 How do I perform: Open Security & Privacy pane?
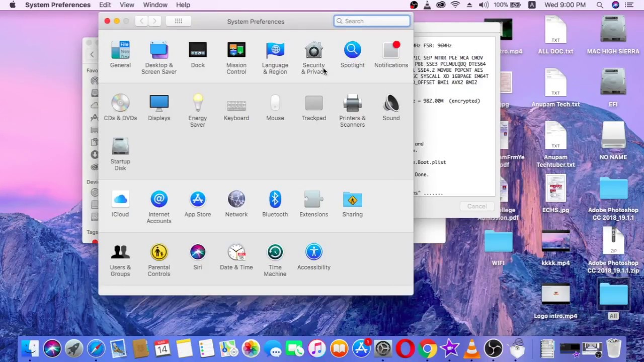tap(314, 58)
